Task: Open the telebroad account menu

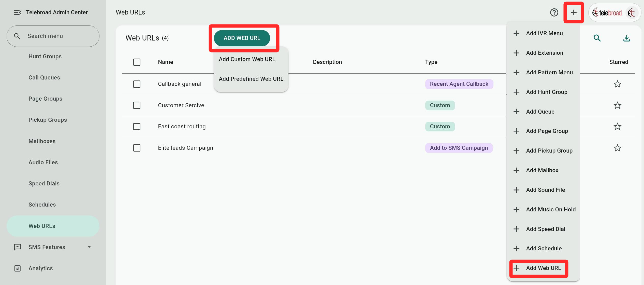Action: (614, 12)
